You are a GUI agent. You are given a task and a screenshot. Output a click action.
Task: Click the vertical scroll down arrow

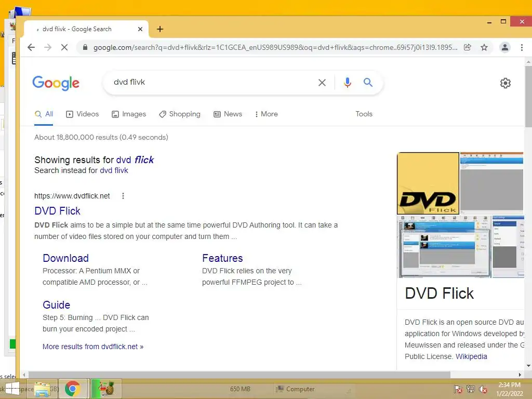pyautogui.click(x=528, y=366)
